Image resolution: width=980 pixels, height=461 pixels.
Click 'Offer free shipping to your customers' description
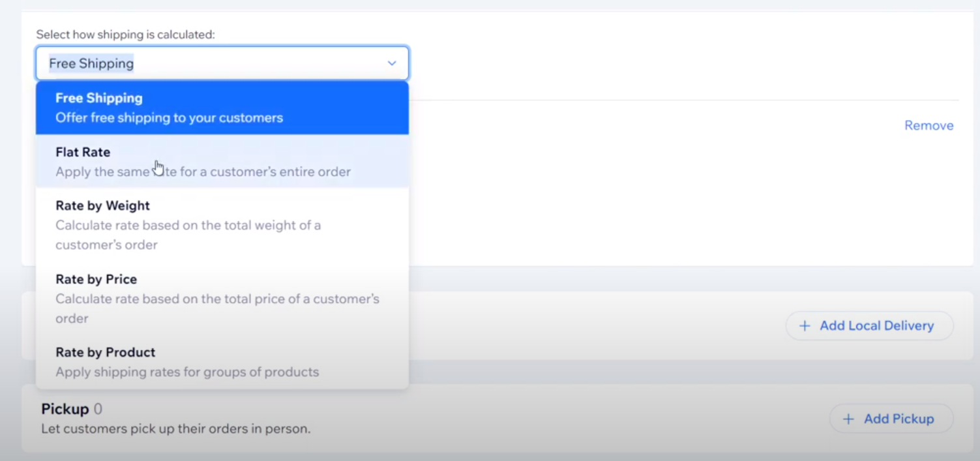pyautogui.click(x=169, y=118)
